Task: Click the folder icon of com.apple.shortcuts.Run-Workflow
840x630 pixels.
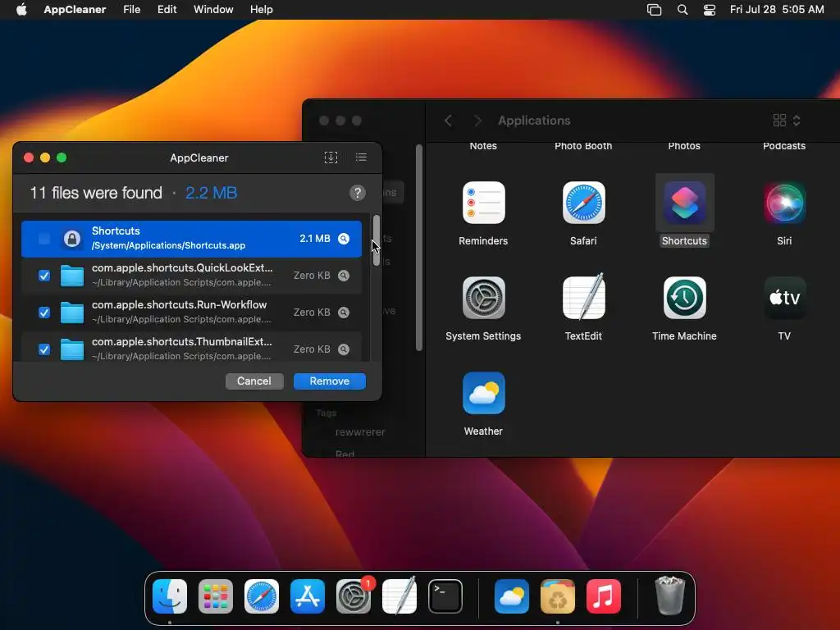Action: (x=72, y=313)
